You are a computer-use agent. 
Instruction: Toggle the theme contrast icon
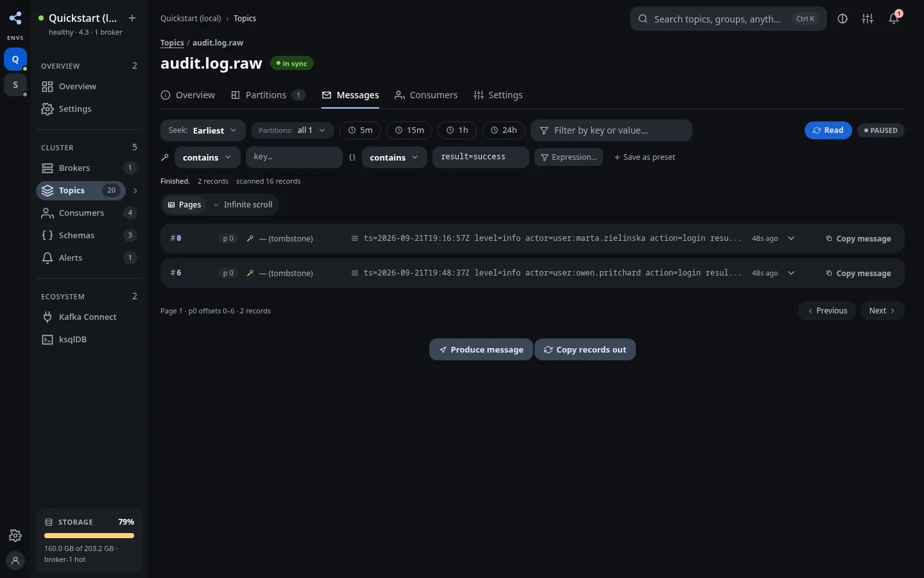click(843, 19)
